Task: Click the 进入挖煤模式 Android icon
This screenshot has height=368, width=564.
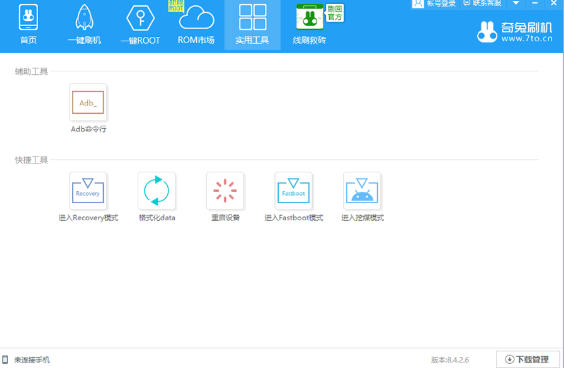Action: [362, 191]
